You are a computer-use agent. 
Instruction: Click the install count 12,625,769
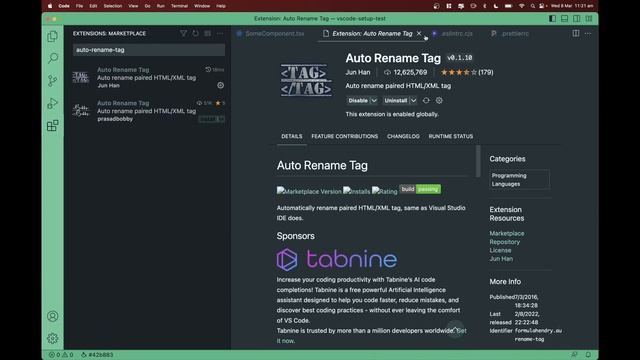click(406, 72)
